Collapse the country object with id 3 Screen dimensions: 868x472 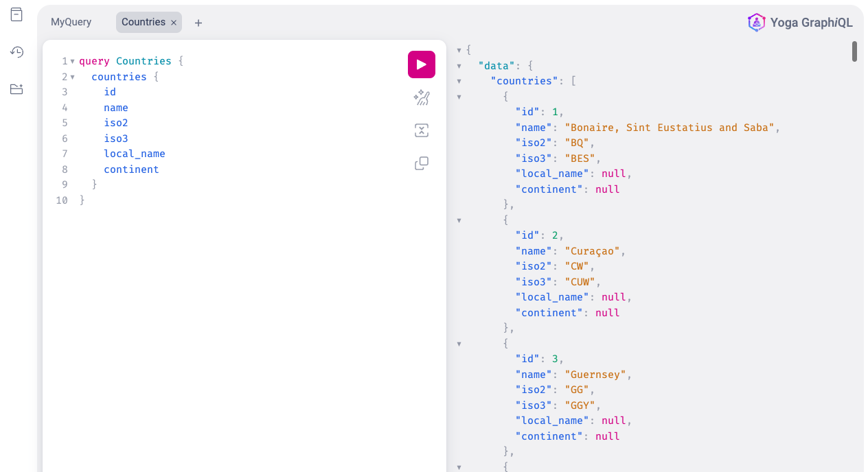[459, 344]
